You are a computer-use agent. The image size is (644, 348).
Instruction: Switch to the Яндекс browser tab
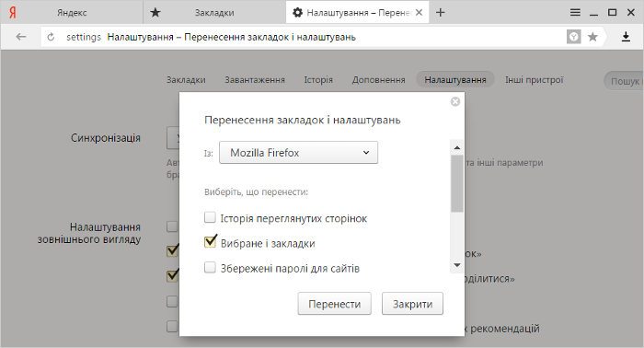[72, 13]
